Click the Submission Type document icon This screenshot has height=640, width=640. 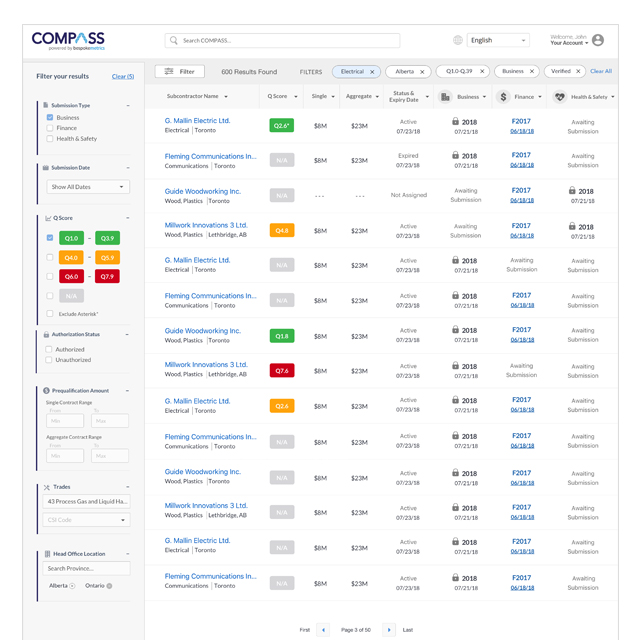tap(46, 105)
